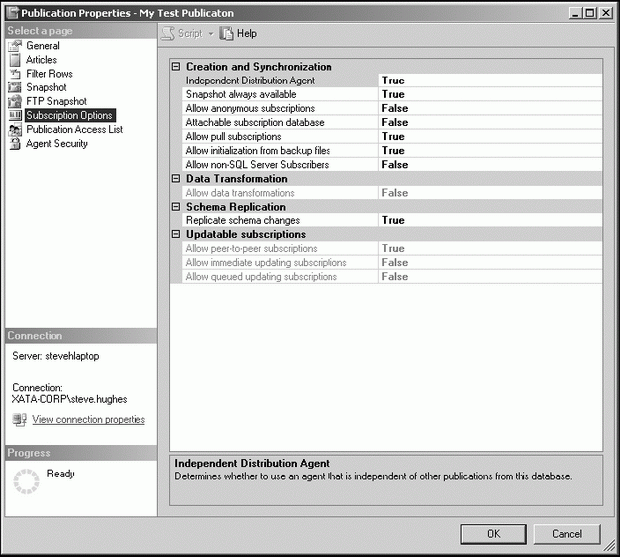Click the Server: stevehlaptop text

click(56, 356)
